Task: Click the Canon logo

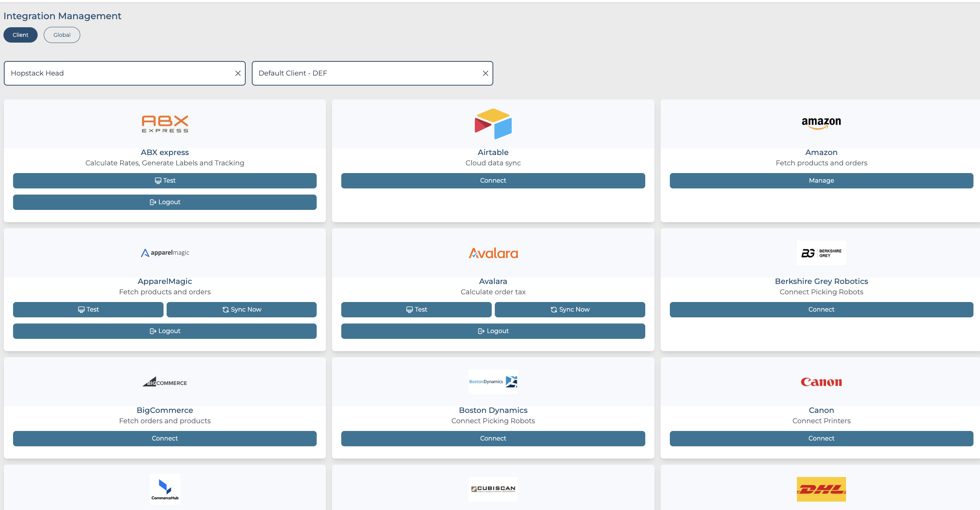Action: tap(821, 382)
